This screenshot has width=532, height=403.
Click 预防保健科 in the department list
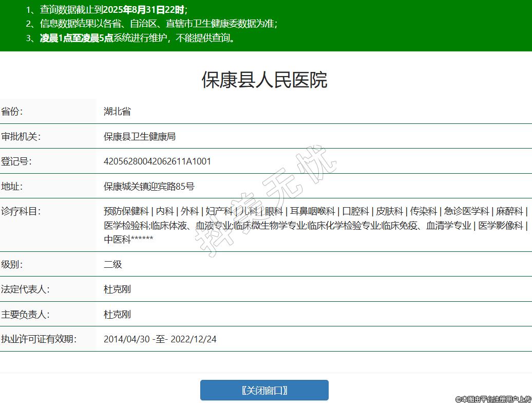coord(126,211)
